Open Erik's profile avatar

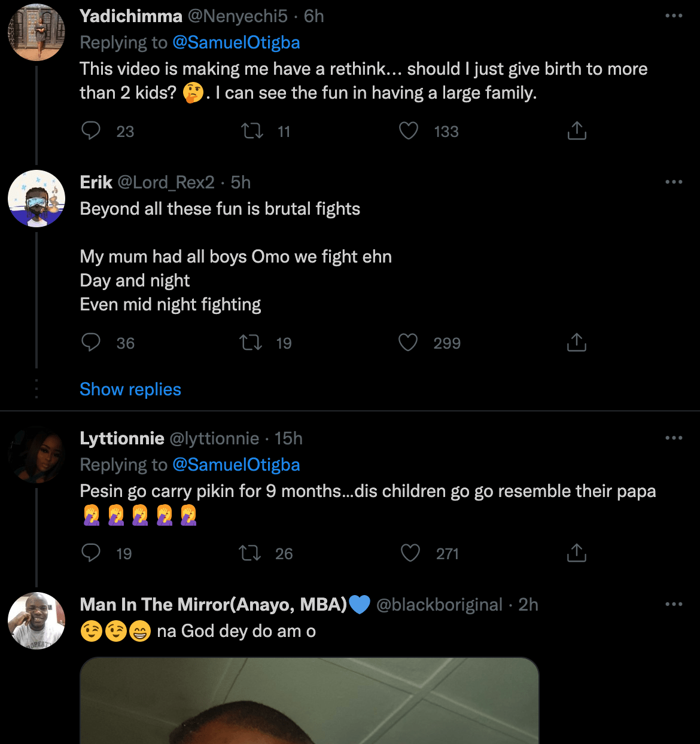(36, 199)
